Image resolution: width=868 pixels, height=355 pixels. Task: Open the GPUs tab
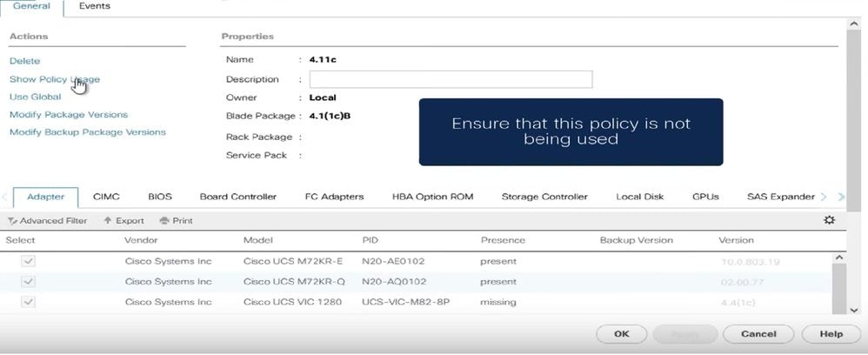(706, 197)
